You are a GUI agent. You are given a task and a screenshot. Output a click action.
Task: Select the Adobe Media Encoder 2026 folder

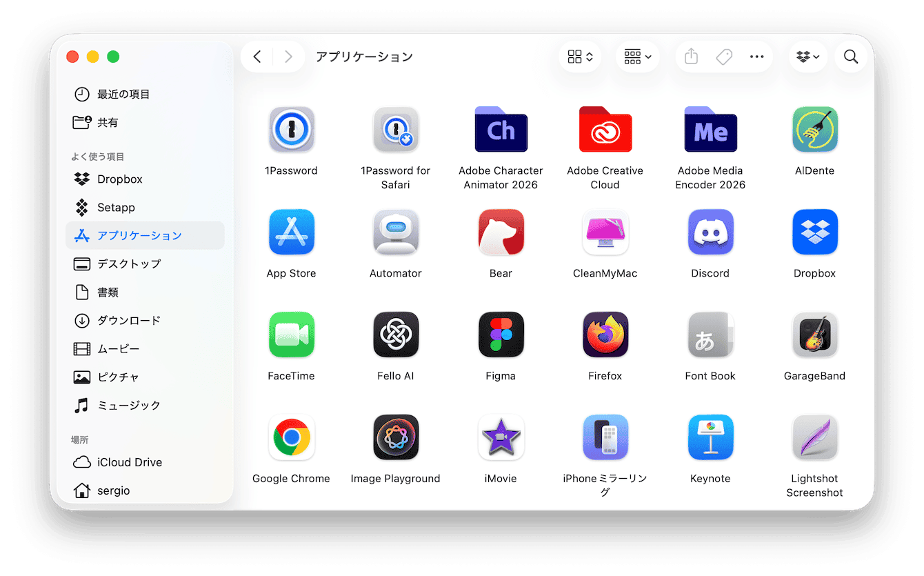[x=710, y=129]
